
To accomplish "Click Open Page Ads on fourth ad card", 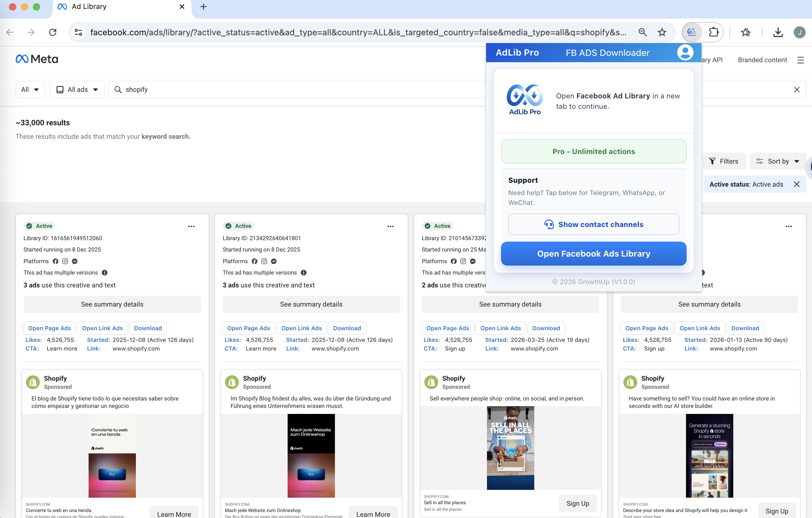I will click(647, 328).
